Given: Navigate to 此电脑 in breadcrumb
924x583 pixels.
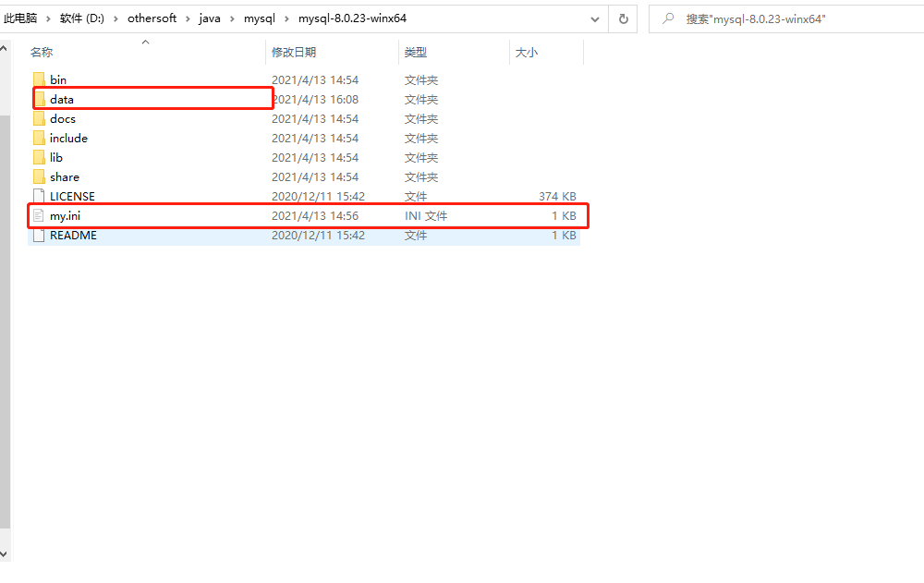Looking at the screenshot, I should coord(20,18).
